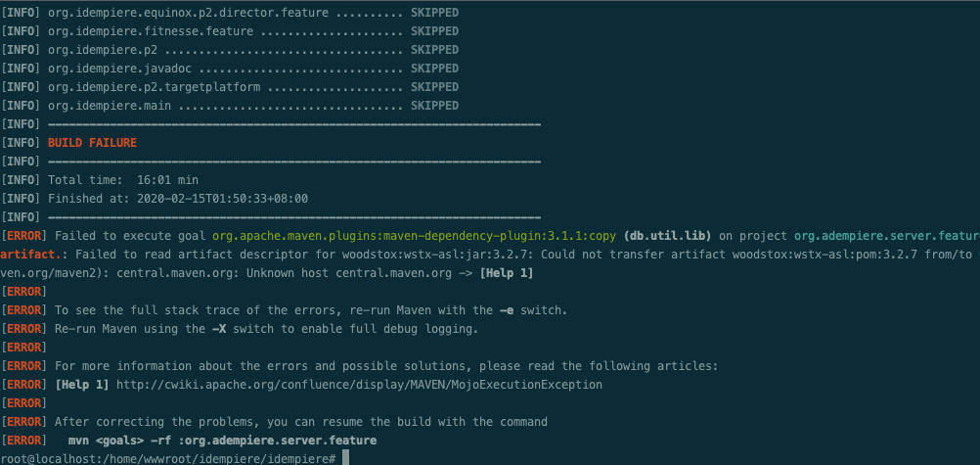Click org.idempiere.fitnesse.feature line
The height and width of the screenshot is (465, 980).
point(253,31)
